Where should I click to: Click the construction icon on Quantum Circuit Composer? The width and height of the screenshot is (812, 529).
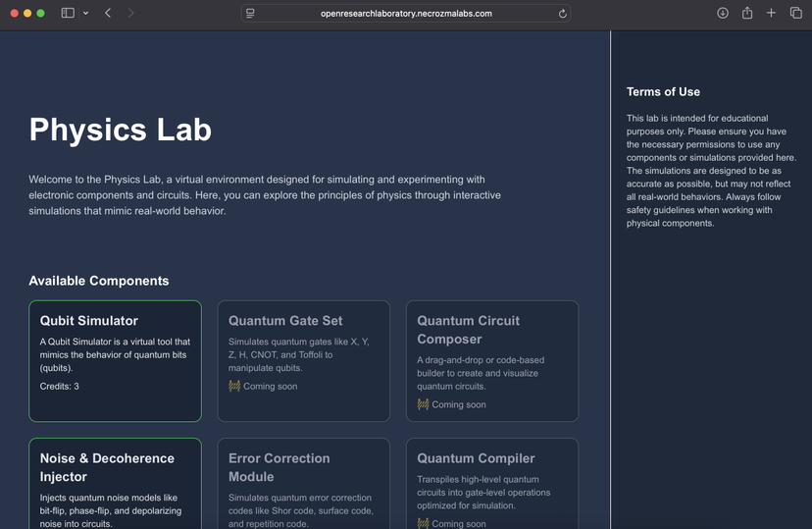point(423,404)
